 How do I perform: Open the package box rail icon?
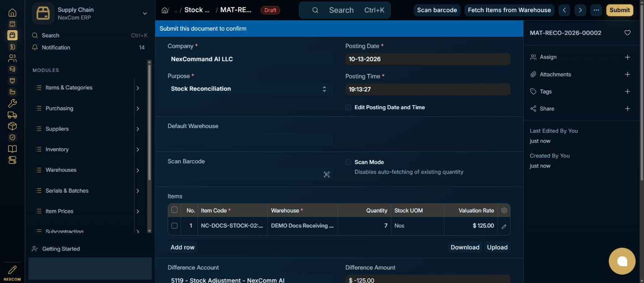tap(12, 126)
